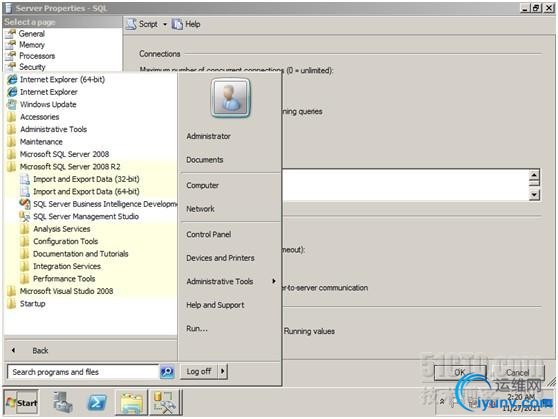
Task: Launch Windows PowerShell from the taskbar
Action: (97, 403)
